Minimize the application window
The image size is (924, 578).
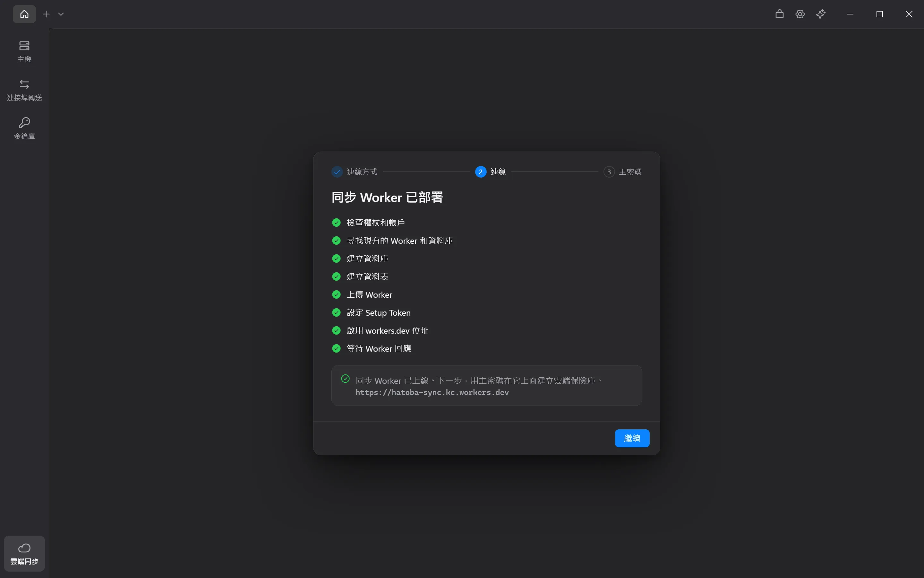(850, 14)
